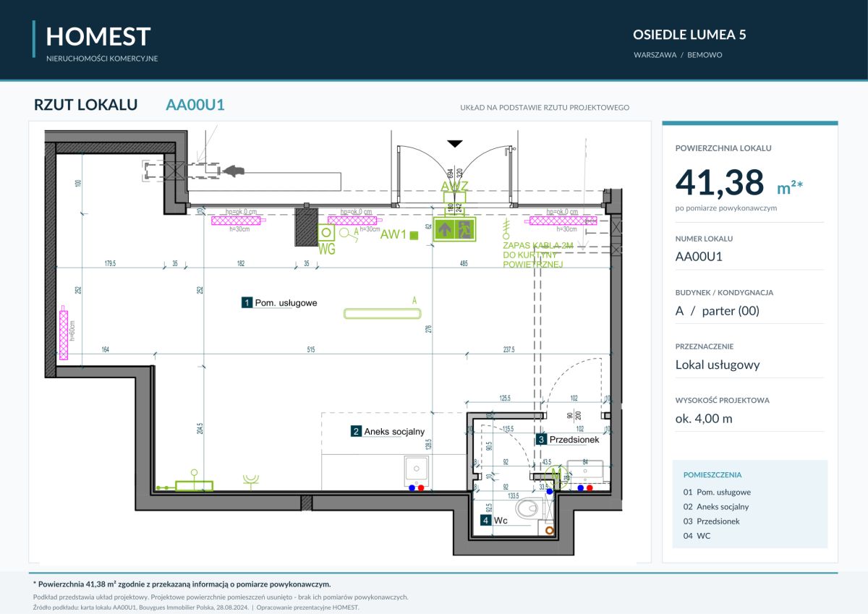
Task: Select the green ceiling light fixture labeled A
Action: tap(383, 313)
